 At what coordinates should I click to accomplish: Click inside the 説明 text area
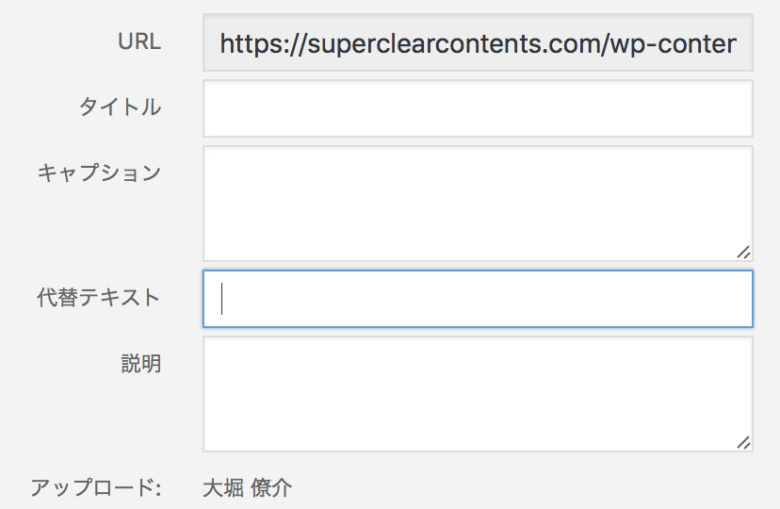(x=477, y=393)
